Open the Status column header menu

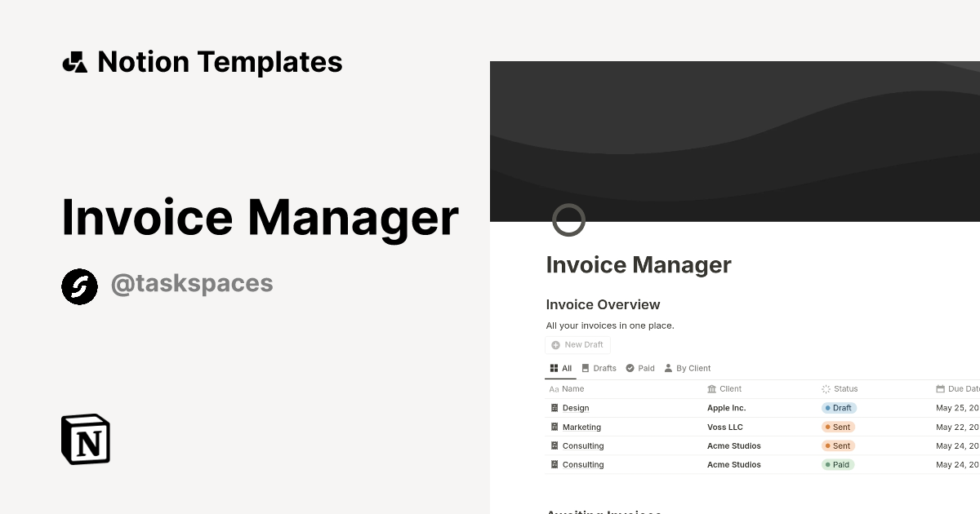[x=845, y=389]
